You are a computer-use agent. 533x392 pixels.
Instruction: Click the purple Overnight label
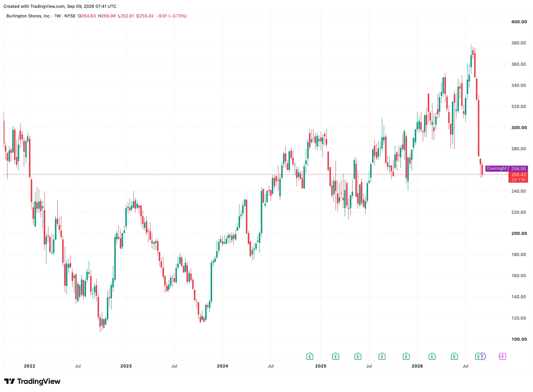coord(496,168)
